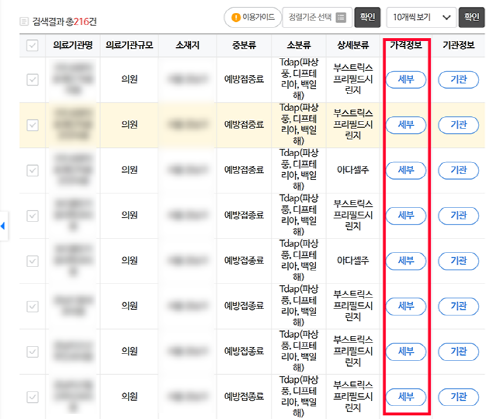Screen dimensions: 500x419
Task: Open 세부 price info in the fourth row
Action: [x=406, y=216]
